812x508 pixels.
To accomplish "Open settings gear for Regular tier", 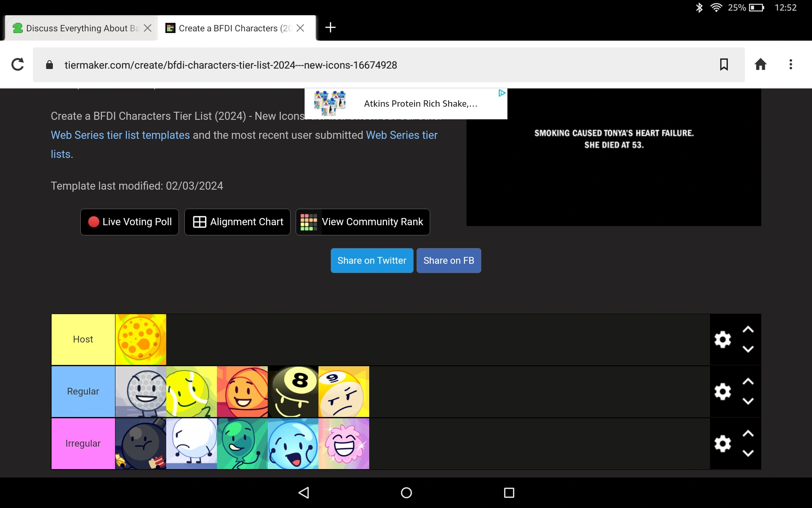I will click(722, 392).
